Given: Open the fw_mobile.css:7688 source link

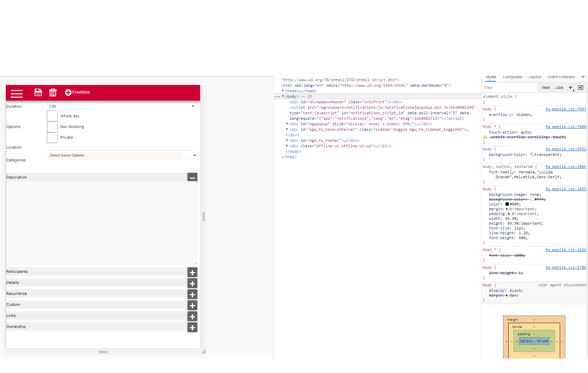Looking at the screenshot, I should (x=566, y=127).
